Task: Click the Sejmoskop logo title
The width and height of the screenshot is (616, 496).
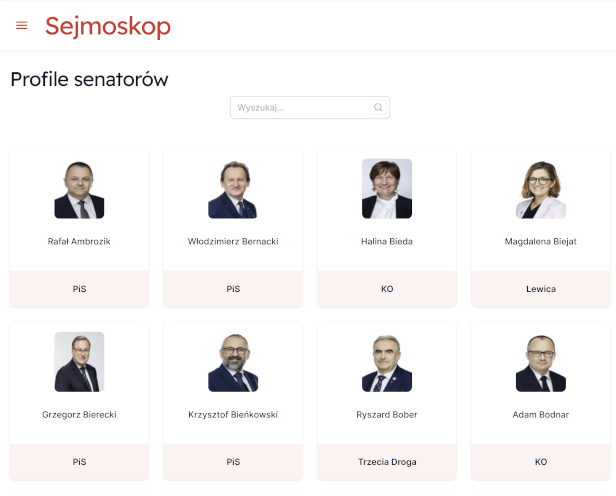Action: pos(107,27)
